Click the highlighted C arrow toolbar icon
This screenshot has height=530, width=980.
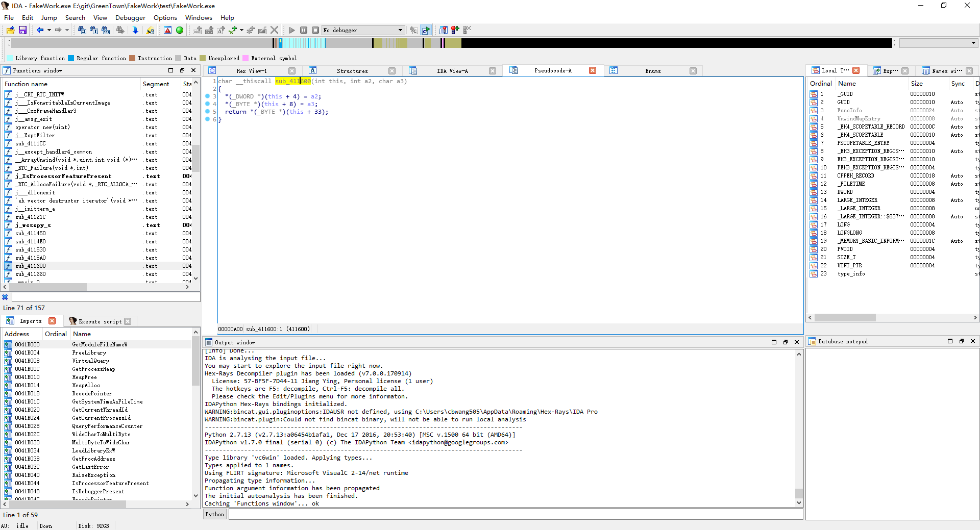[426, 30]
